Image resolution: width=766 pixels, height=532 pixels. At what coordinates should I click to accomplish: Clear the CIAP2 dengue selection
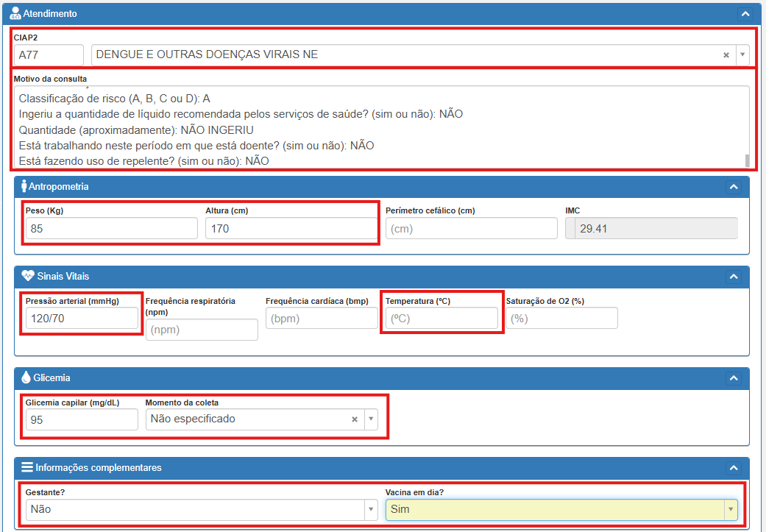coord(726,55)
